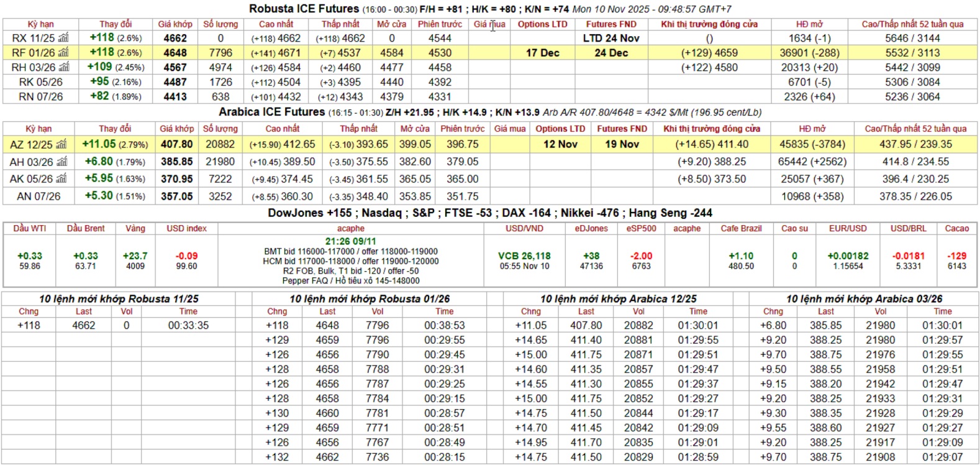The width and height of the screenshot is (980, 465).
Task: Open chart icon for RH 03/26 contract
Action: (x=64, y=67)
